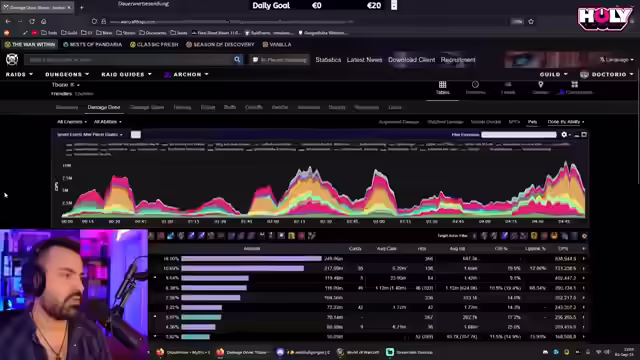Image resolution: width=640 pixels, height=360 pixels.
Task: Open the Guild dropdown menu
Action: (553, 74)
